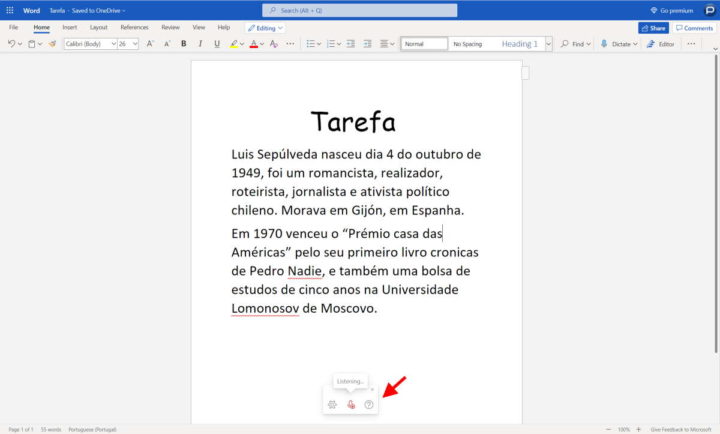Open dictation settings gear icon

pos(332,405)
